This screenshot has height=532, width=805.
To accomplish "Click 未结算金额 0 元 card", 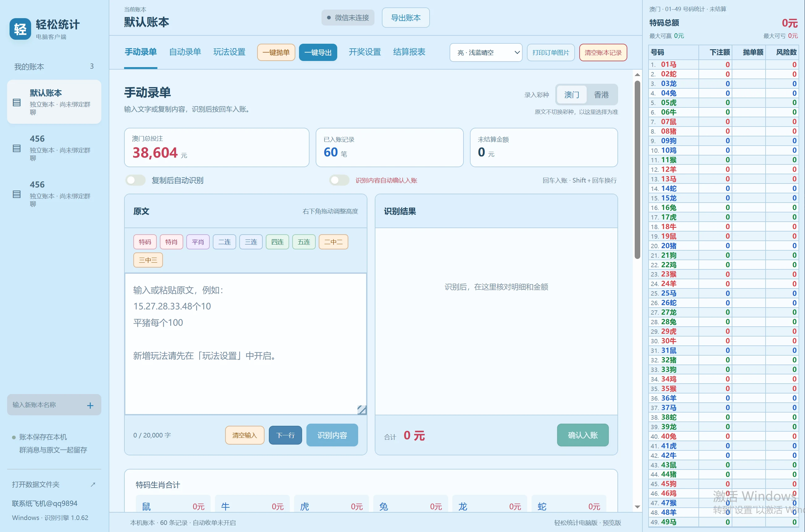I will coord(544,147).
